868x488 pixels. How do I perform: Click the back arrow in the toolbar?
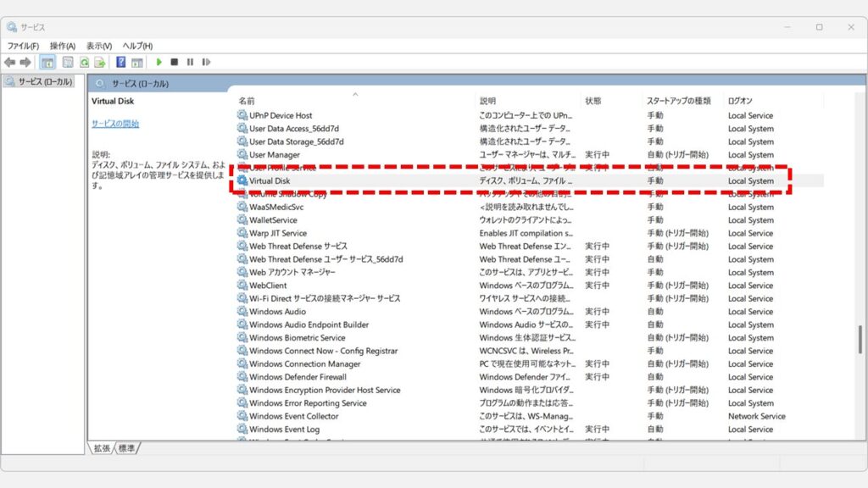[x=9, y=62]
